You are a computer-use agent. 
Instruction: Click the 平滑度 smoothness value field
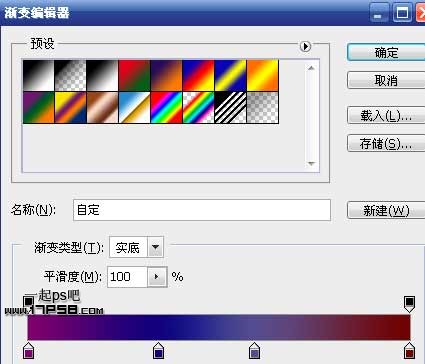pyautogui.click(x=127, y=277)
